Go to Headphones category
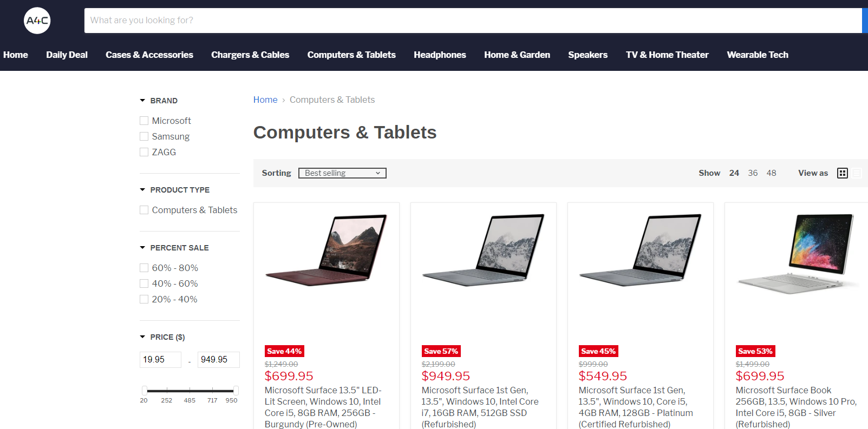Screen dimensions: 868x429 tap(440, 55)
